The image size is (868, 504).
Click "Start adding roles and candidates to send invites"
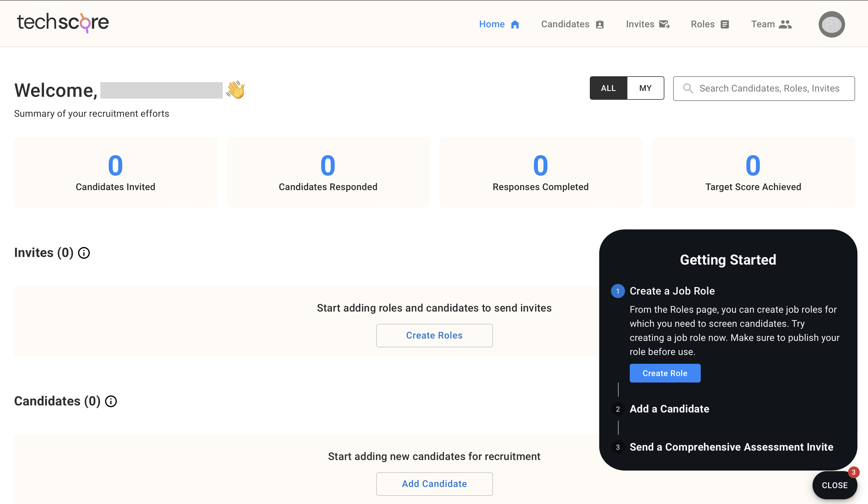pos(434,308)
